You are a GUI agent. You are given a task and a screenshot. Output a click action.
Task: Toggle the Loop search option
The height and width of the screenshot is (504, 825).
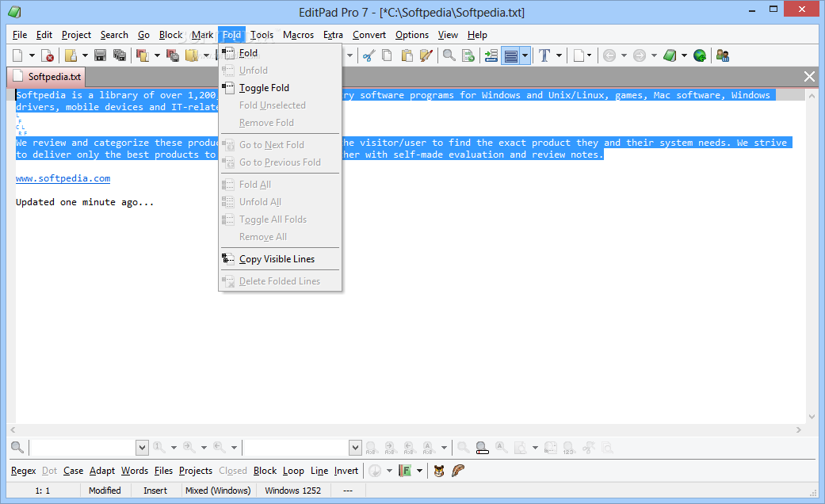293,471
